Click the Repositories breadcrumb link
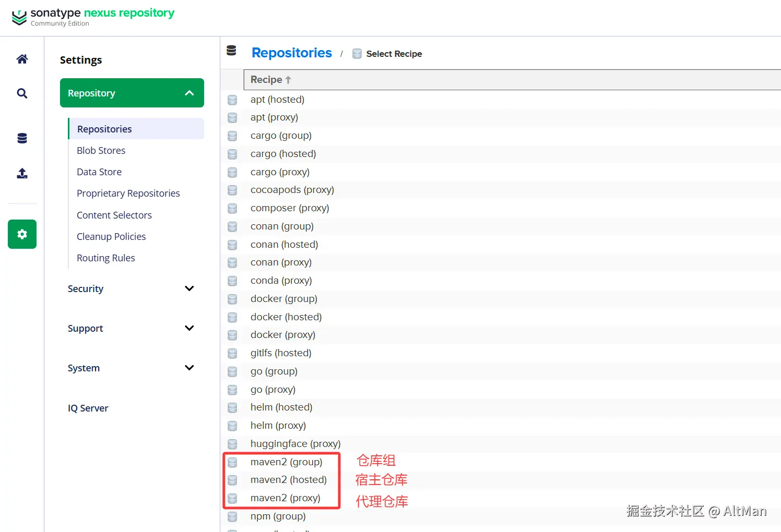The image size is (781, 532). pyautogui.click(x=291, y=53)
